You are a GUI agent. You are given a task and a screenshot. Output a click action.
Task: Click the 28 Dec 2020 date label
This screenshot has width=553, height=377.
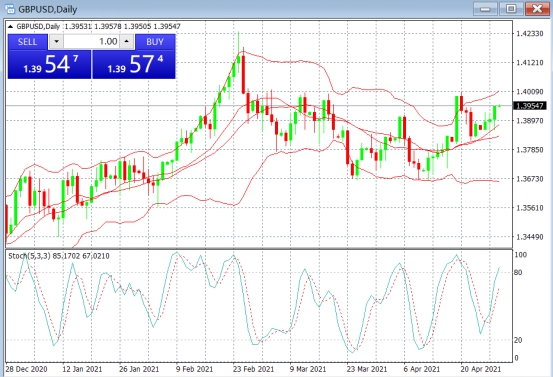pyautogui.click(x=26, y=369)
